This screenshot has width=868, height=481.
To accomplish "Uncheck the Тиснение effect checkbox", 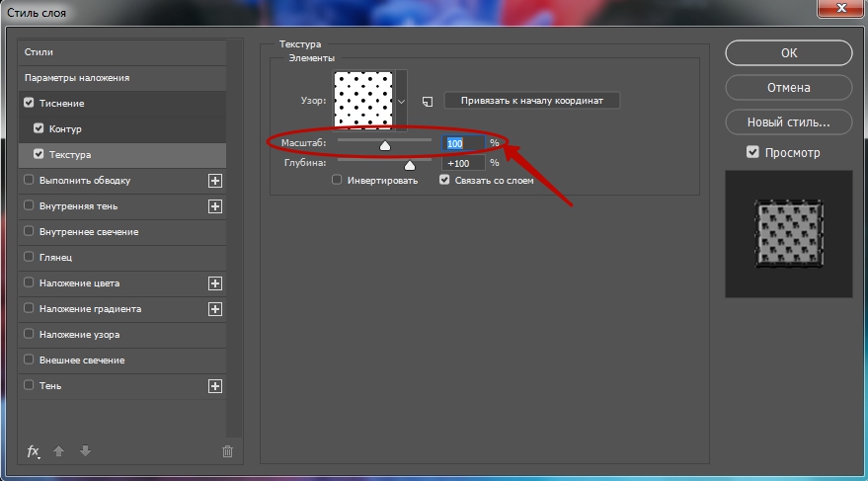I will (29, 103).
